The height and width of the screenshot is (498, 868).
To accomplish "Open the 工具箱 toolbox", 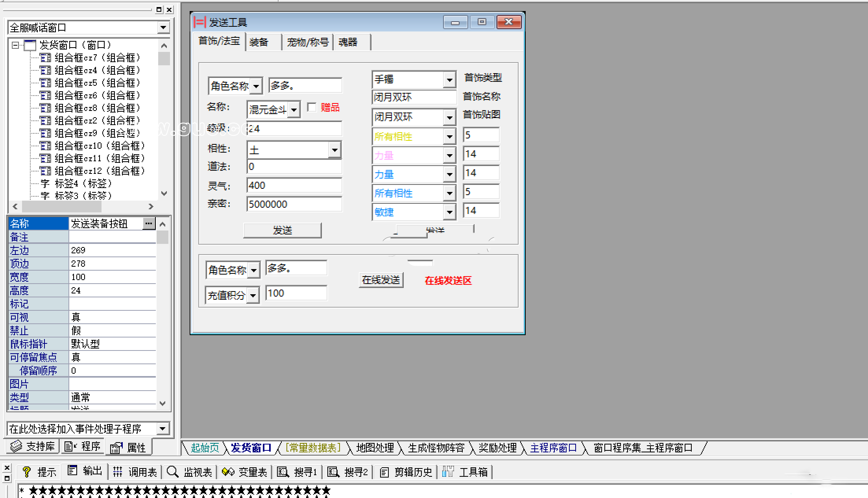I will [465, 472].
